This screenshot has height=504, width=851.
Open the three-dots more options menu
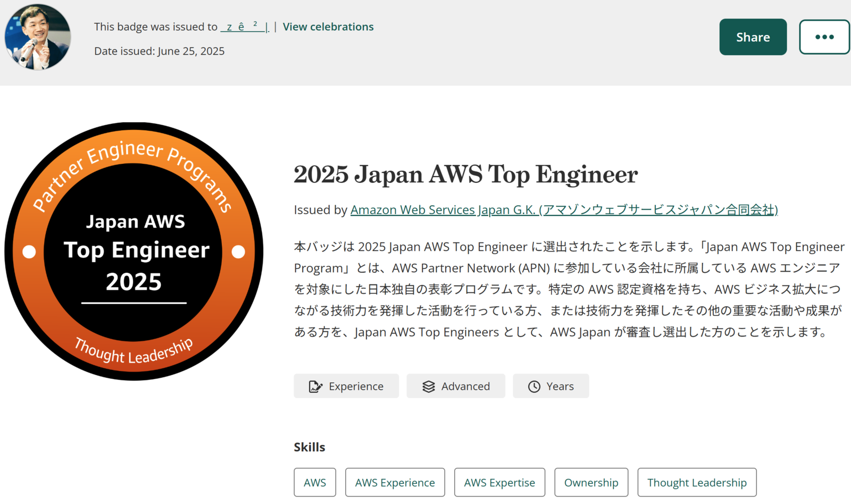[x=824, y=37]
